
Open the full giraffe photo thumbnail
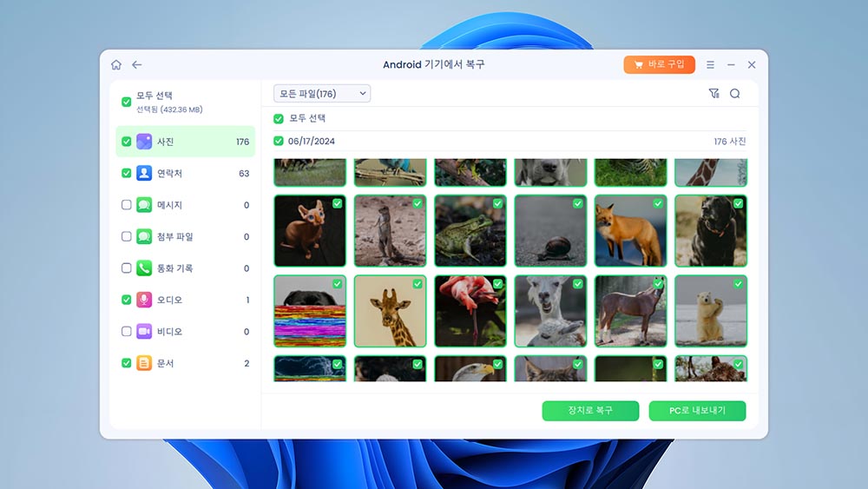[391, 311]
